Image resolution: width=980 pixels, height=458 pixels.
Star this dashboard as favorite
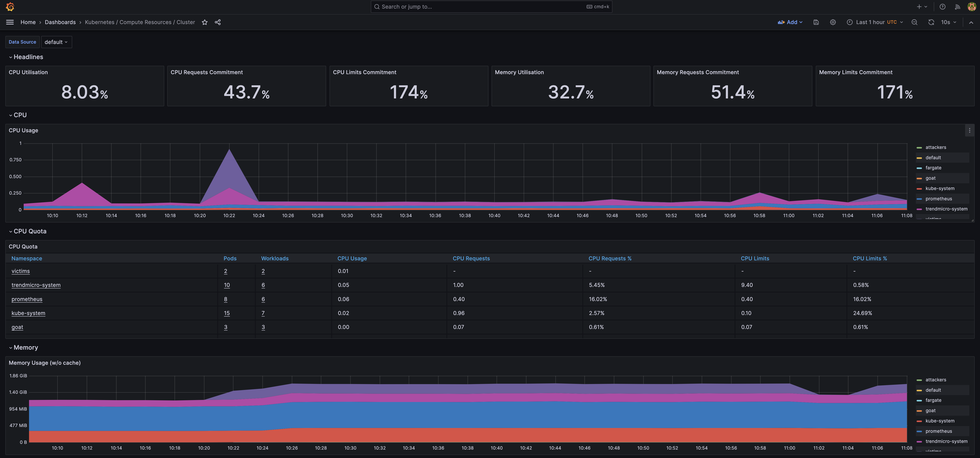tap(205, 22)
